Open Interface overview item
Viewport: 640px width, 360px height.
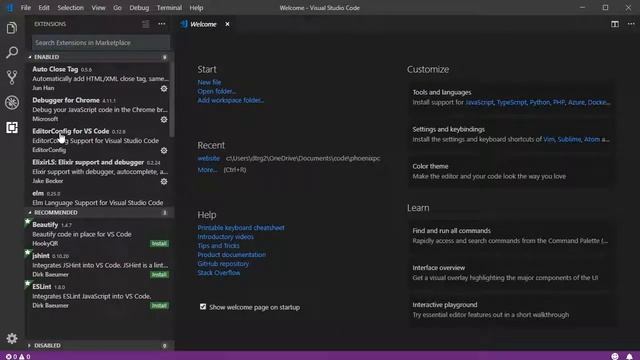point(510,273)
